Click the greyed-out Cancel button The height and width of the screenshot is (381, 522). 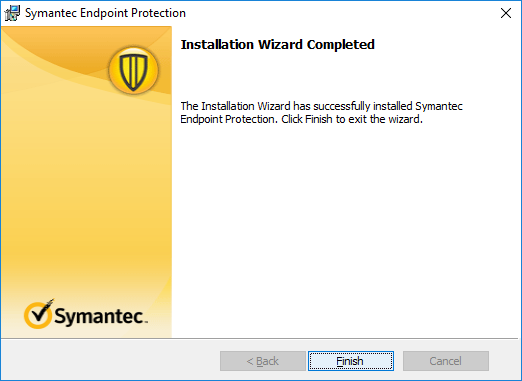446,361
